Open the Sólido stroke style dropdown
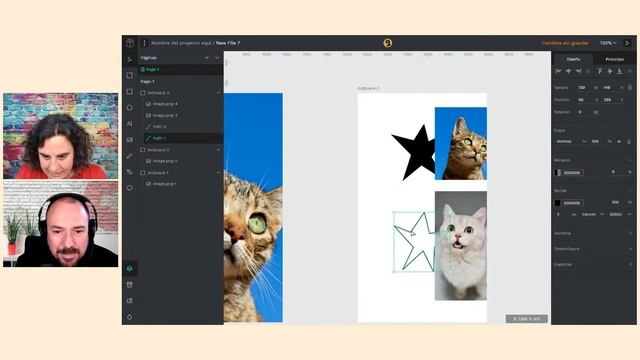The image size is (640, 360). [x=620, y=214]
